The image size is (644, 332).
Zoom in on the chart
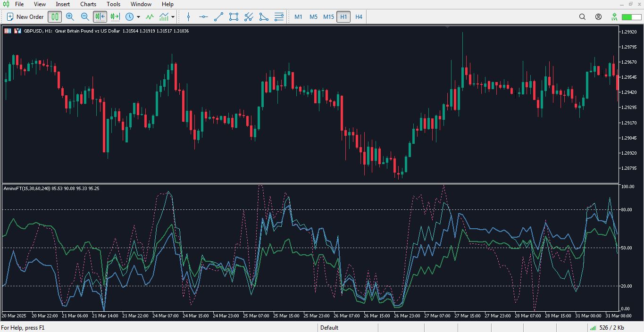pos(70,17)
